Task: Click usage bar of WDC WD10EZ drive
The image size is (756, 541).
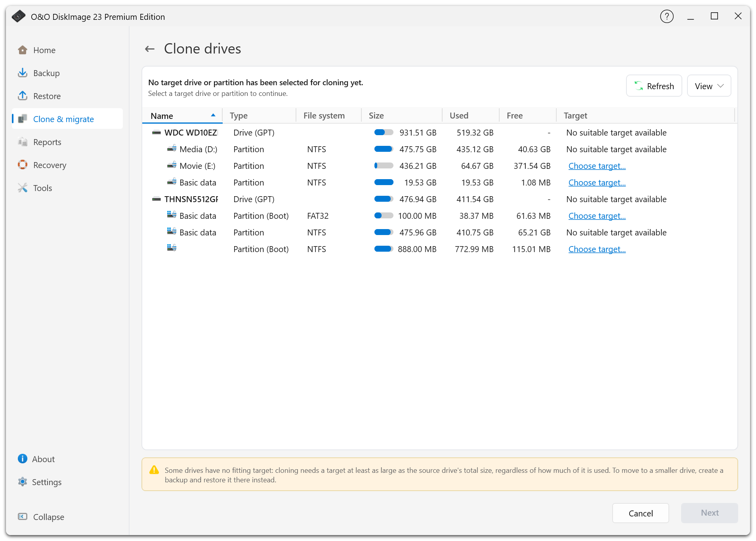Action: [x=384, y=132]
